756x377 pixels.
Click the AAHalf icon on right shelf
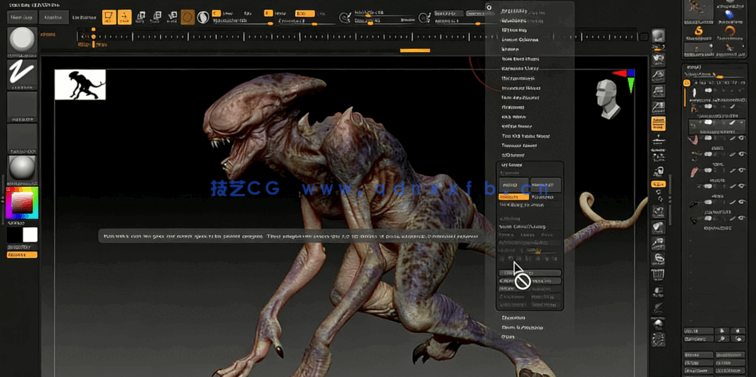click(x=658, y=108)
